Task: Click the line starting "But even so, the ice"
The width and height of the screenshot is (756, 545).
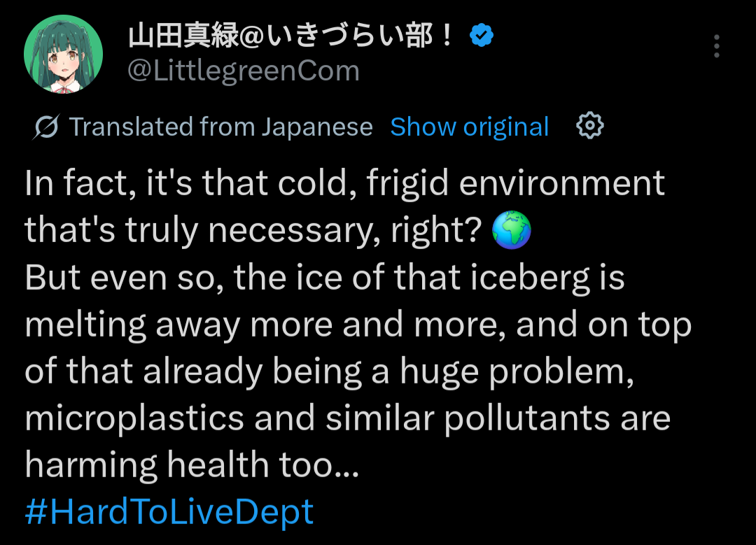Action: point(325,278)
